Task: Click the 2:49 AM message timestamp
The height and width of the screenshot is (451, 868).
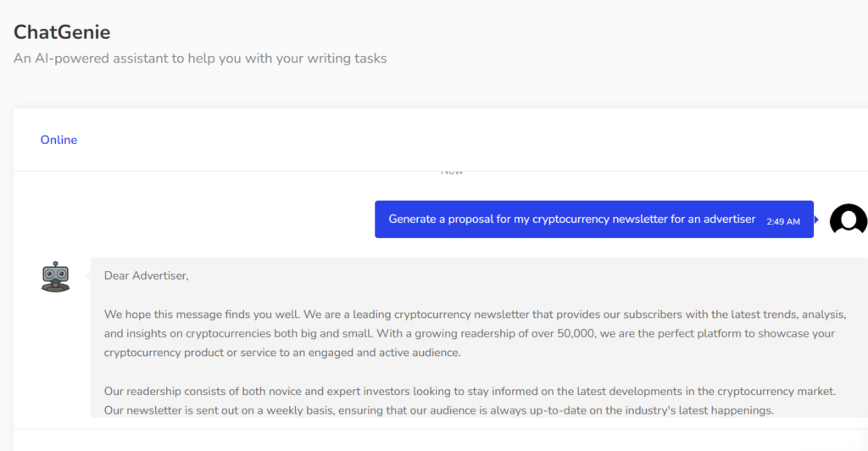Action: [783, 221]
